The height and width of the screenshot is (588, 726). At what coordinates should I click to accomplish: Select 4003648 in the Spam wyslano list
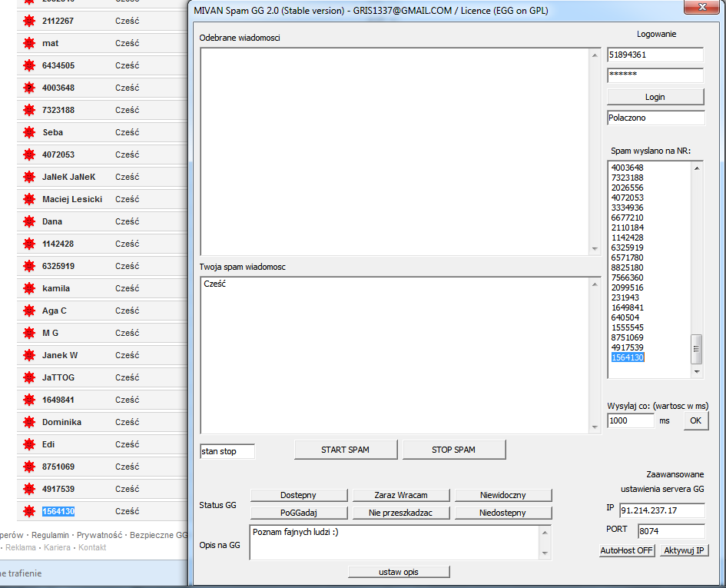click(x=628, y=168)
